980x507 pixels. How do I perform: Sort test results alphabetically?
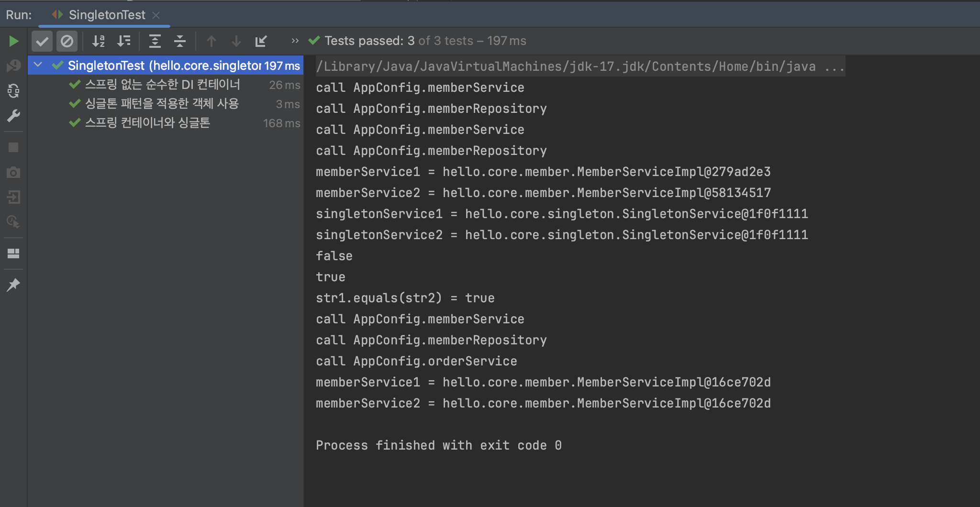tap(99, 41)
